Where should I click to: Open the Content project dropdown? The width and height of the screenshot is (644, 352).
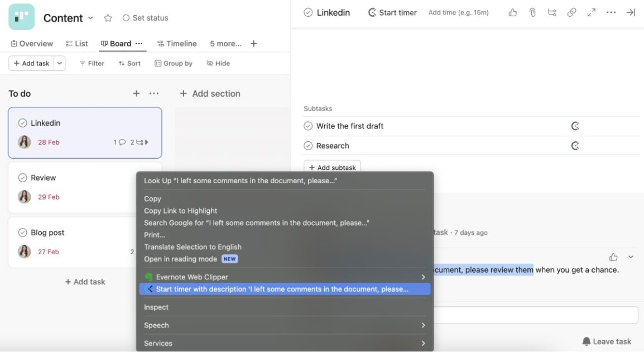pyautogui.click(x=90, y=17)
